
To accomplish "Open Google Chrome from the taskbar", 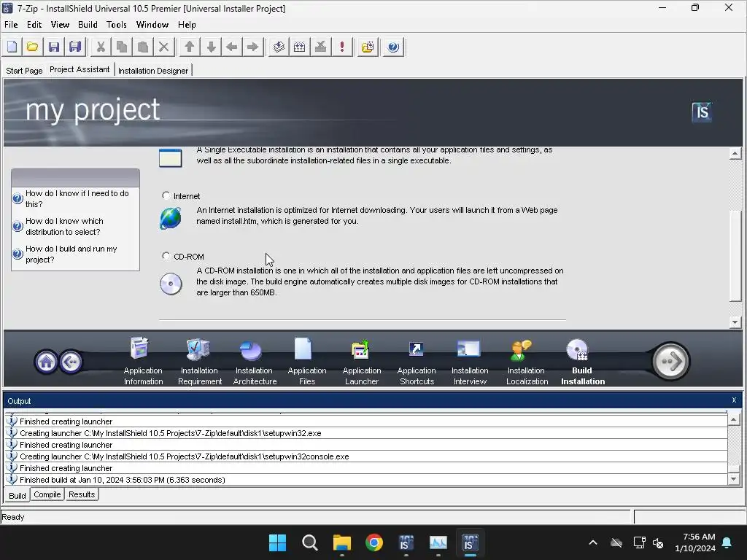I will pos(374,542).
